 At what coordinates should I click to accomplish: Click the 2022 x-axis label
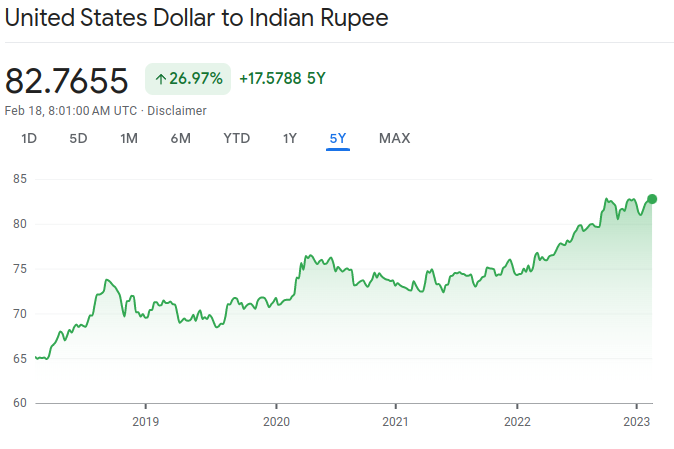point(517,420)
